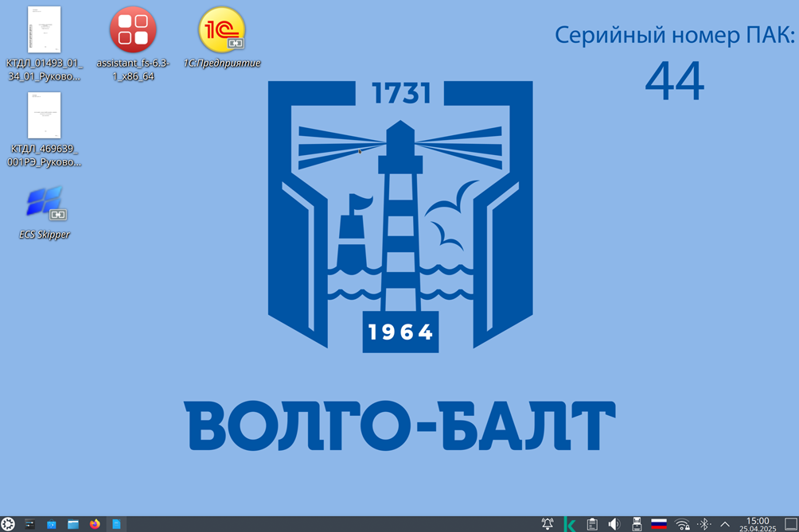Open the notifications bell in system tray
Screen dimensions: 799x532
point(548,524)
